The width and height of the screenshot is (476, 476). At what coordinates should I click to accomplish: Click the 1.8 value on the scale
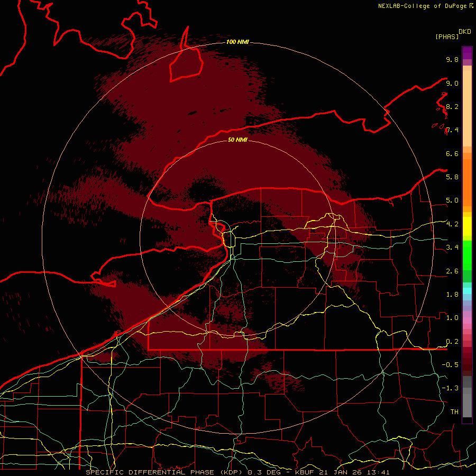click(452, 294)
